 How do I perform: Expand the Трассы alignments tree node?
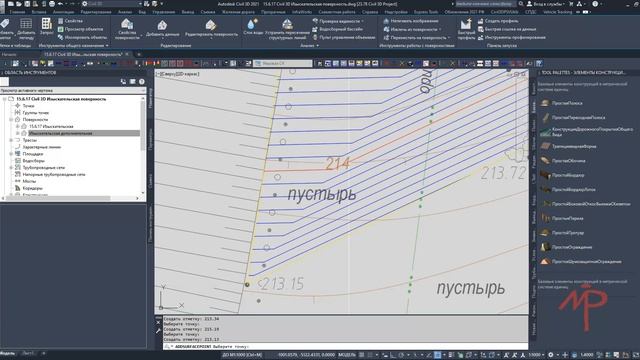pyautogui.click(x=11, y=140)
